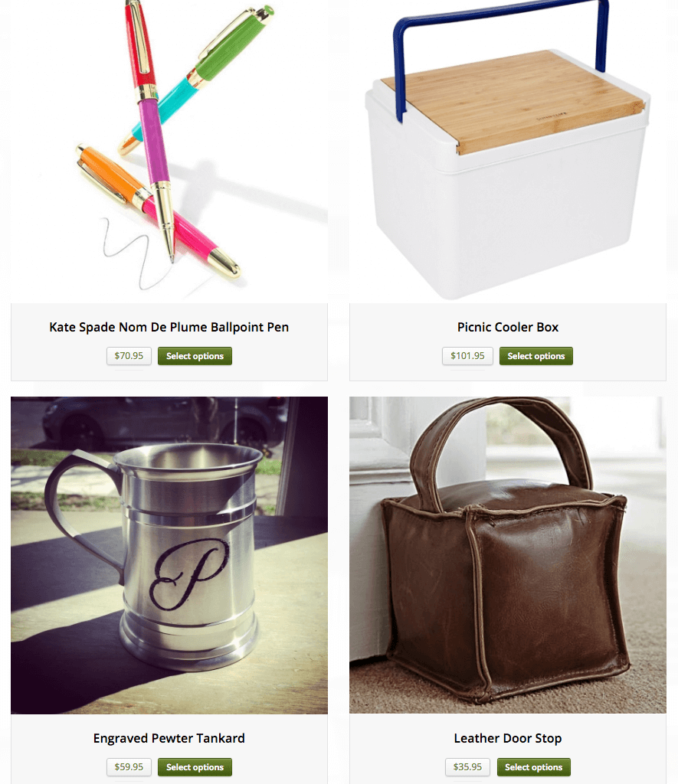Viewport: 678px width, 784px height.
Task: Click the Leather Door Stop title
Action: click(x=507, y=738)
